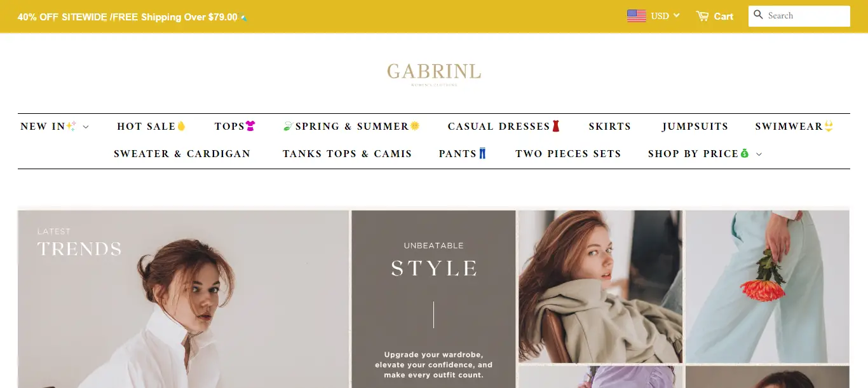The image size is (868, 388).
Task: Expand the NEW IN submenu chevron
Action: coord(86,127)
